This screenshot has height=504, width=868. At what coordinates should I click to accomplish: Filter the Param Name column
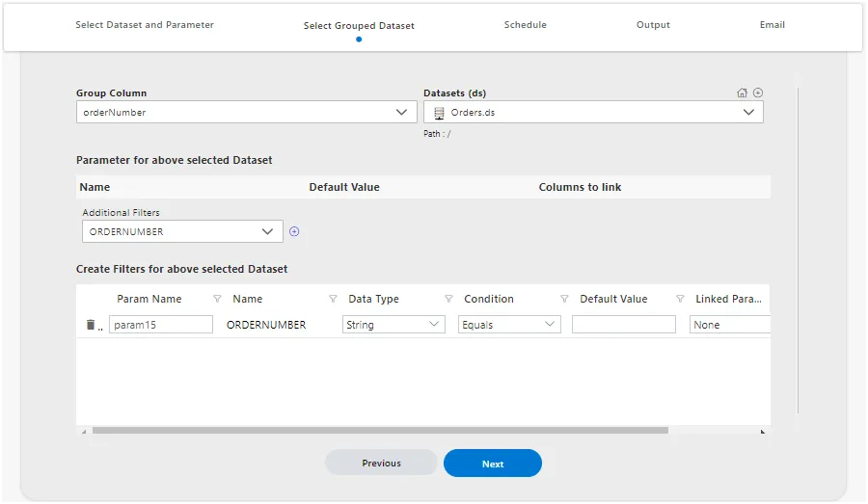[x=217, y=299]
